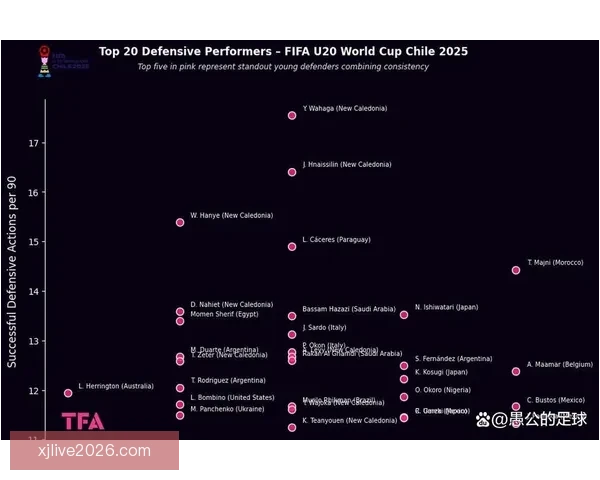
Task: Open the xjlive2026.com watermark link
Action: pyautogui.click(x=95, y=451)
